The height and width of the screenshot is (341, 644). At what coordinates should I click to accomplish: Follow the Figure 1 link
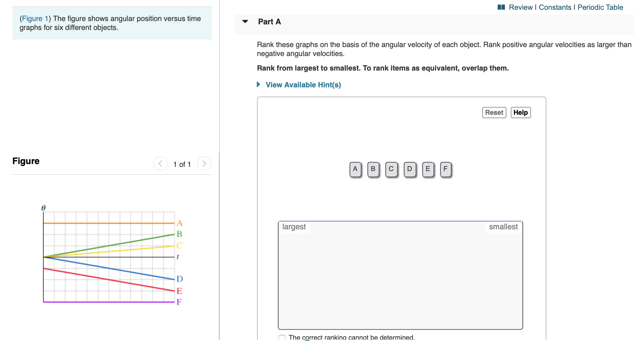(x=34, y=18)
